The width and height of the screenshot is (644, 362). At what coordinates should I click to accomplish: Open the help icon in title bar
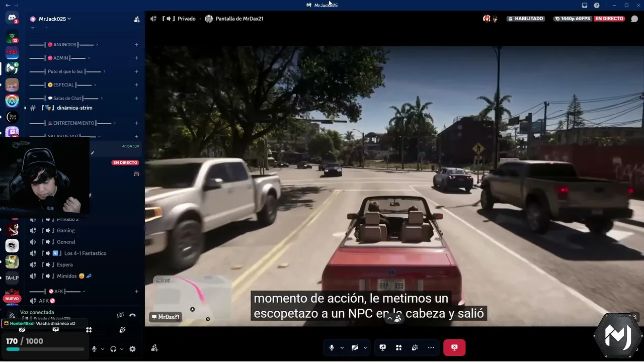(597, 5)
